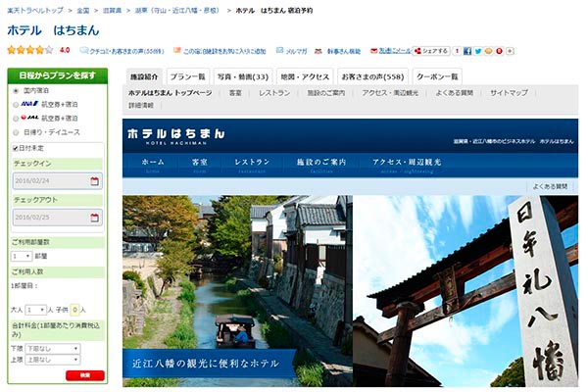Click the star rating icons
The image size is (588, 392).
(29, 49)
